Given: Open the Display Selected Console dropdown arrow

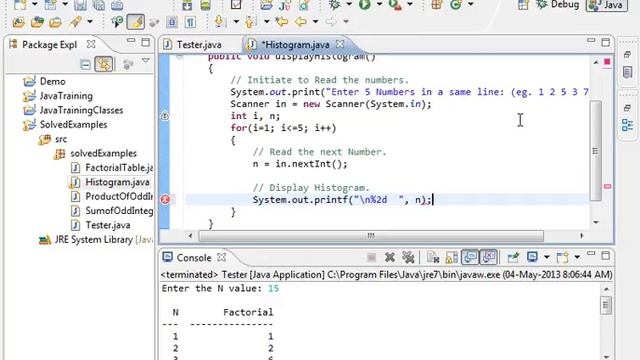Looking at the screenshot, I should pos(547,257).
